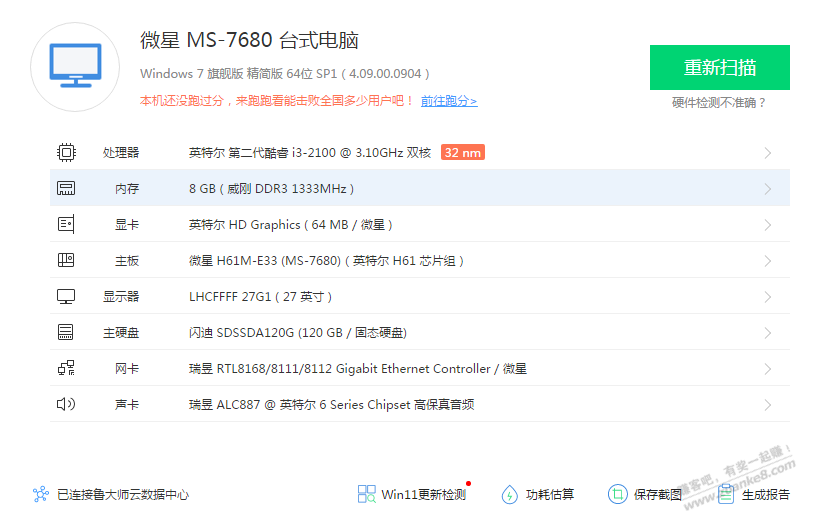Viewport: 820px width, 530px height.
Task: Click the 保存截图 label
Action: pyautogui.click(x=658, y=494)
